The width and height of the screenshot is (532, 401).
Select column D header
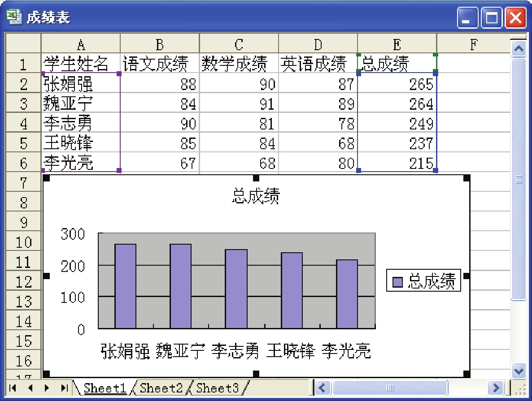(318, 43)
